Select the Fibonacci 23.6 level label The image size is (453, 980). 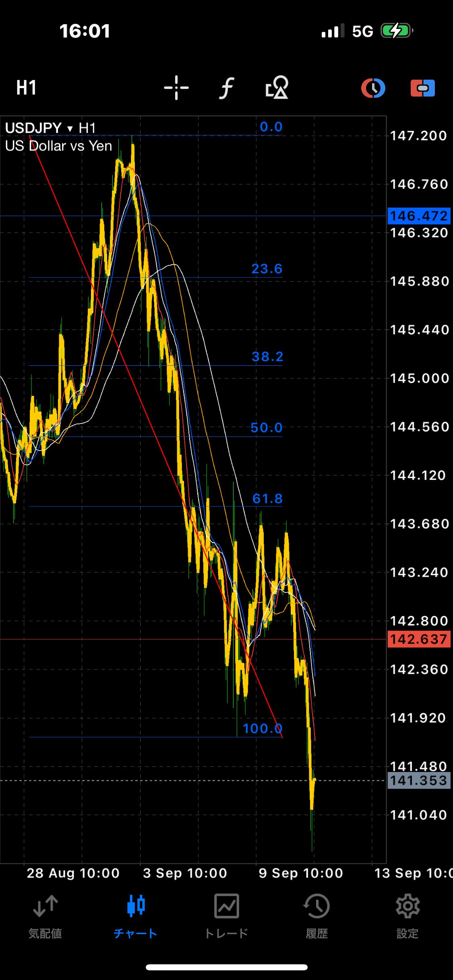[267, 269]
